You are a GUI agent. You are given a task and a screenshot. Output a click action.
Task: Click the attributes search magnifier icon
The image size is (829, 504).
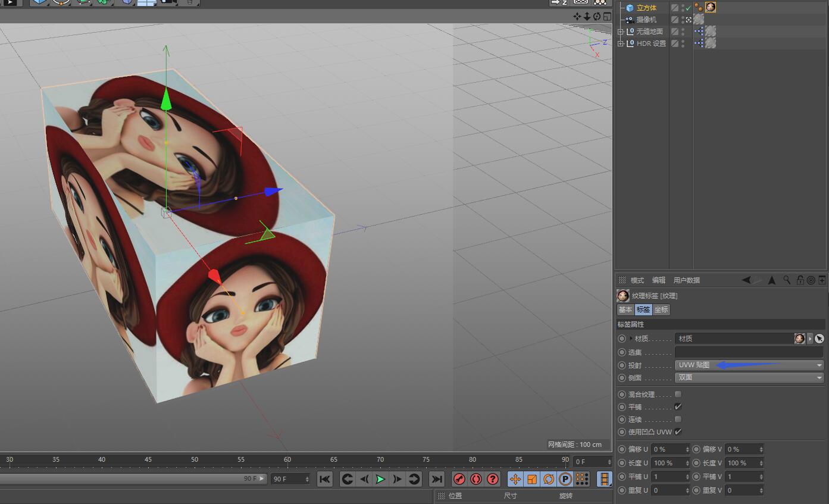(787, 280)
